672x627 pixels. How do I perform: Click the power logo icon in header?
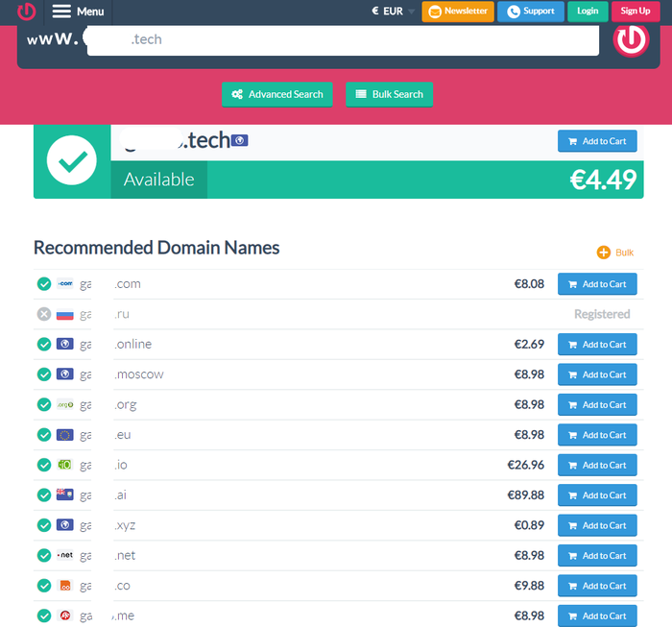point(26,12)
